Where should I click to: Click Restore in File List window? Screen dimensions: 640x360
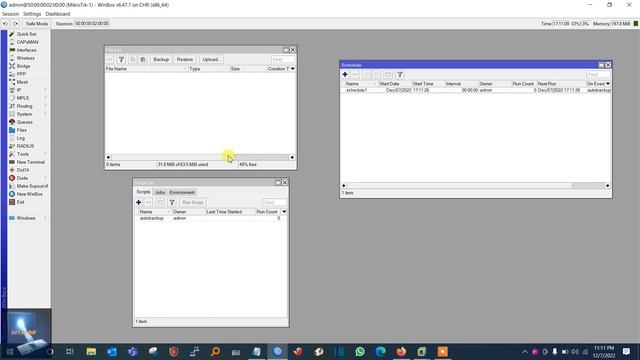click(x=184, y=60)
